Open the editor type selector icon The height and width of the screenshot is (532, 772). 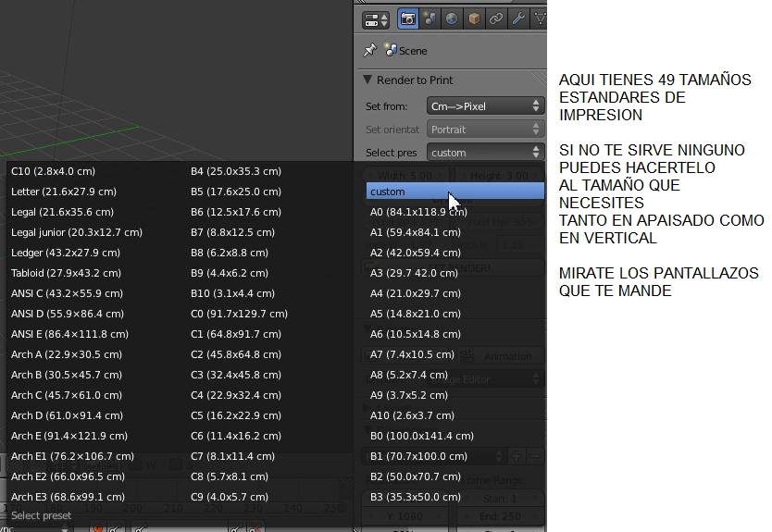click(376, 19)
